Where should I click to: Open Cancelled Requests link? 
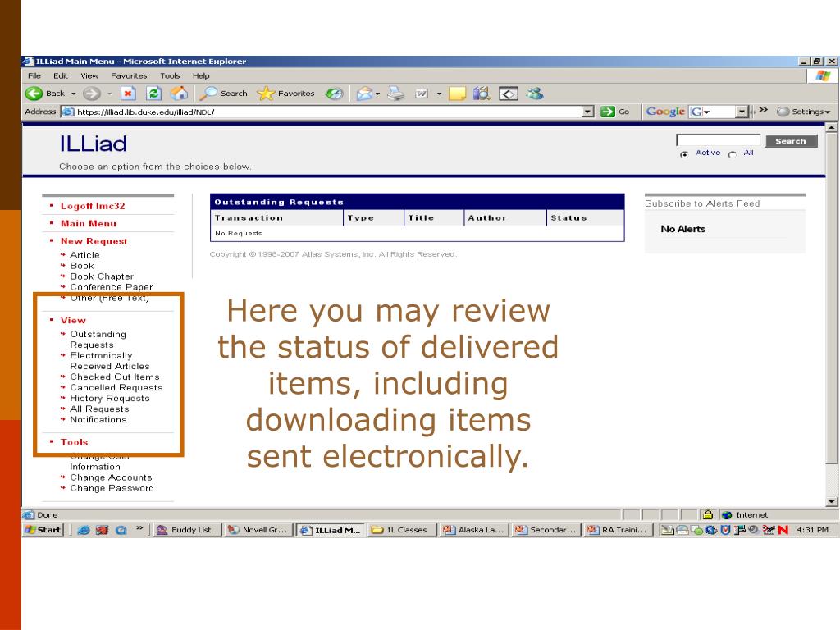pyautogui.click(x=116, y=387)
